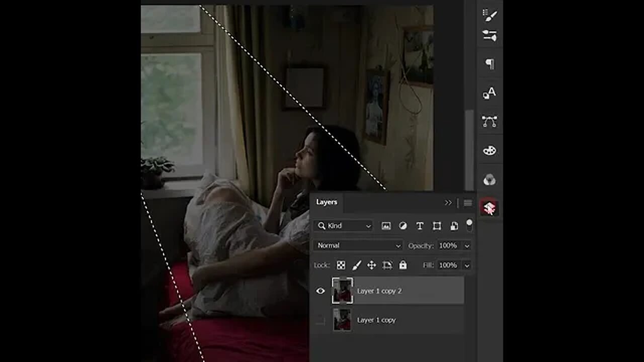Open the Character Styles panel icon
Viewport: 644px width, 362px height.
click(x=490, y=93)
